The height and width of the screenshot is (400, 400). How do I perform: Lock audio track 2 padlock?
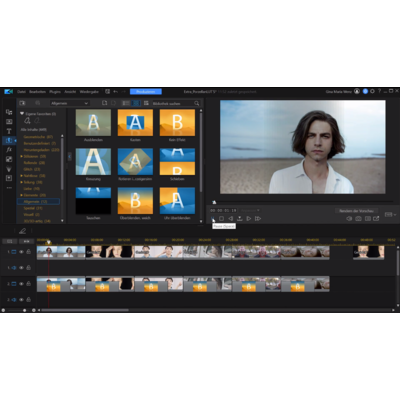pos(29,299)
